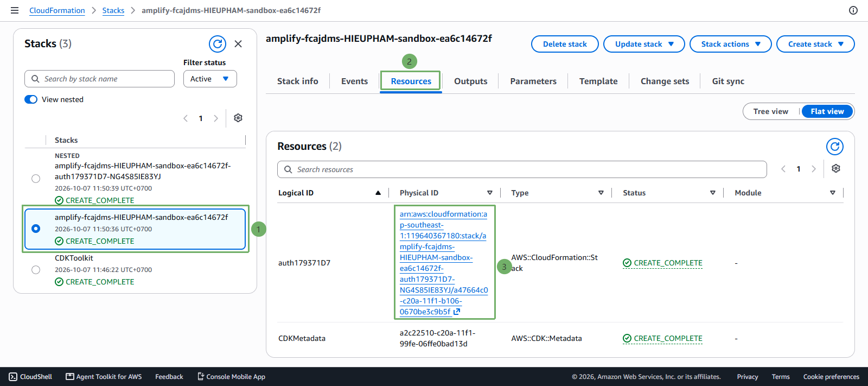The height and width of the screenshot is (386, 868).
Task: Switch to Flat view
Action: pos(827,111)
